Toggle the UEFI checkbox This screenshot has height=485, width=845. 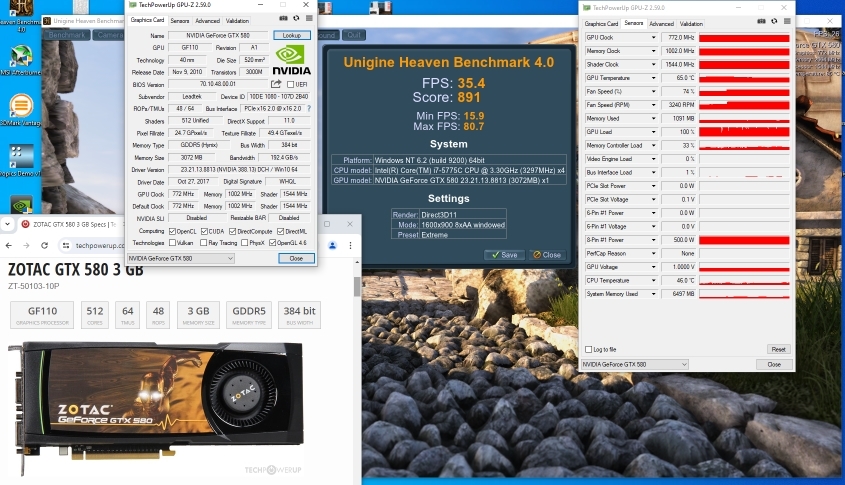[x=290, y=84]
